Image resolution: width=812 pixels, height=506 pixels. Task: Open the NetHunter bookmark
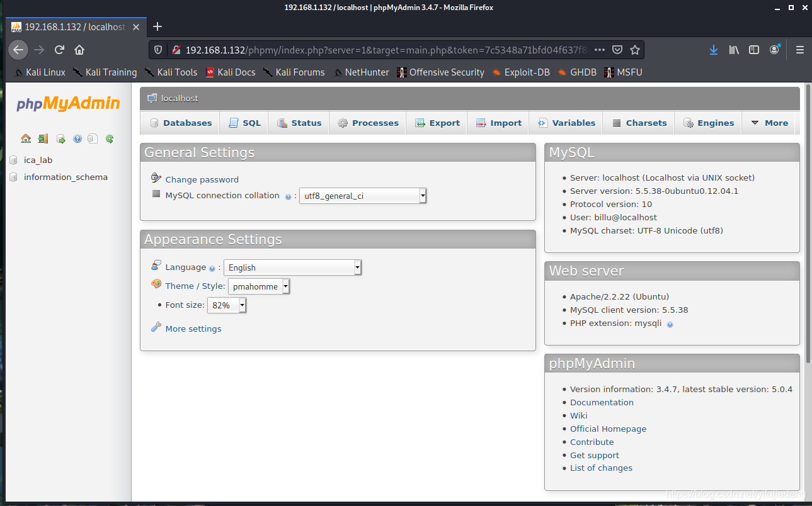[361, 72]
